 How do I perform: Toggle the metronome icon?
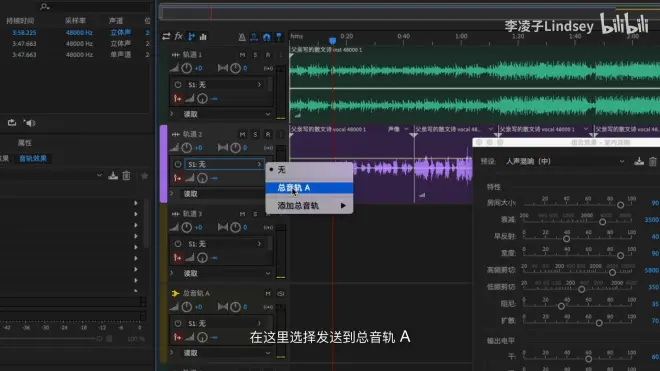pyautogui.click(x=242, y=37)
